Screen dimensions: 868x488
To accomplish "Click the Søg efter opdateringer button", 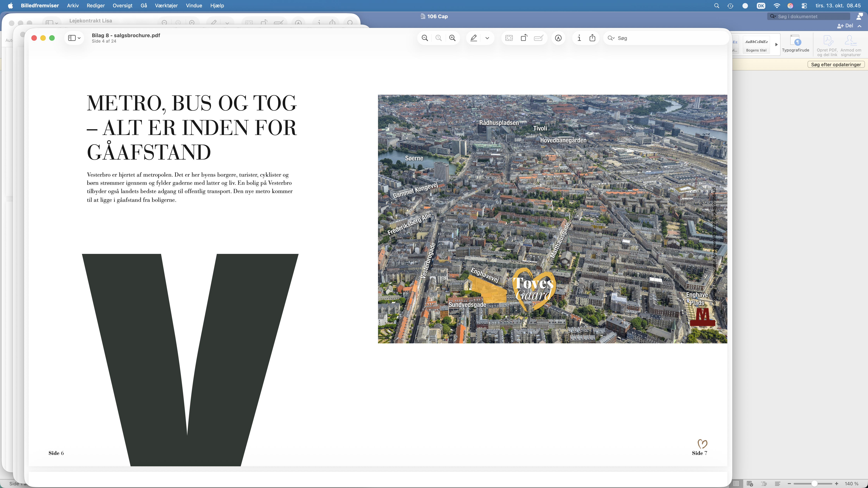I will coord(836,65).
